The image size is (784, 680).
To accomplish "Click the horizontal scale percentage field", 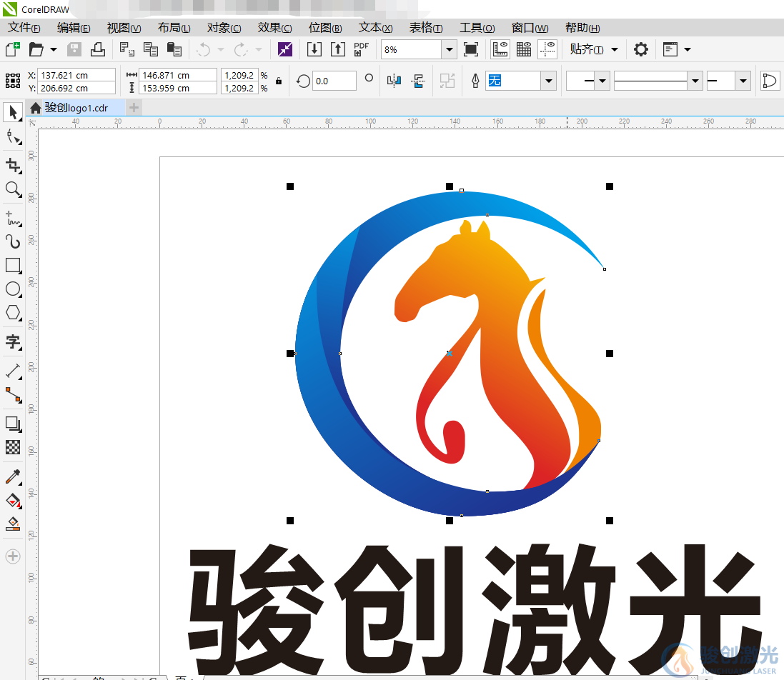I will (x=240, y=75).
